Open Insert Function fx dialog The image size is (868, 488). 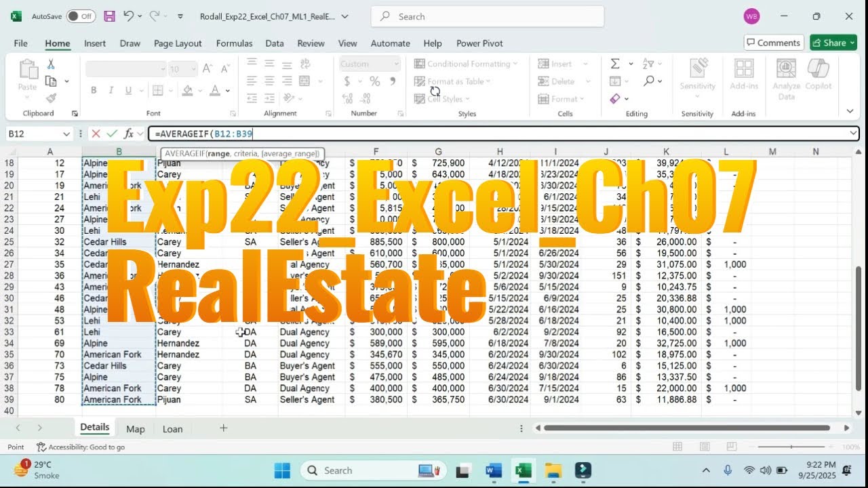[x=129, y=134]
